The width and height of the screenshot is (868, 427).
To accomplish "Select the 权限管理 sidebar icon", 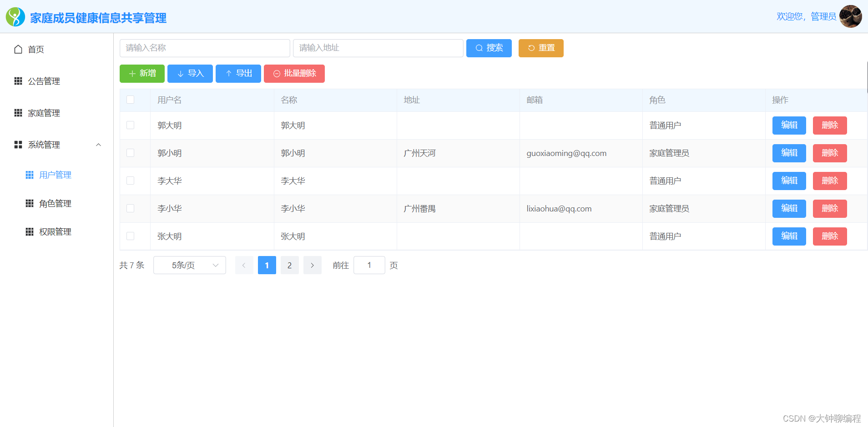I will point(29,231).
